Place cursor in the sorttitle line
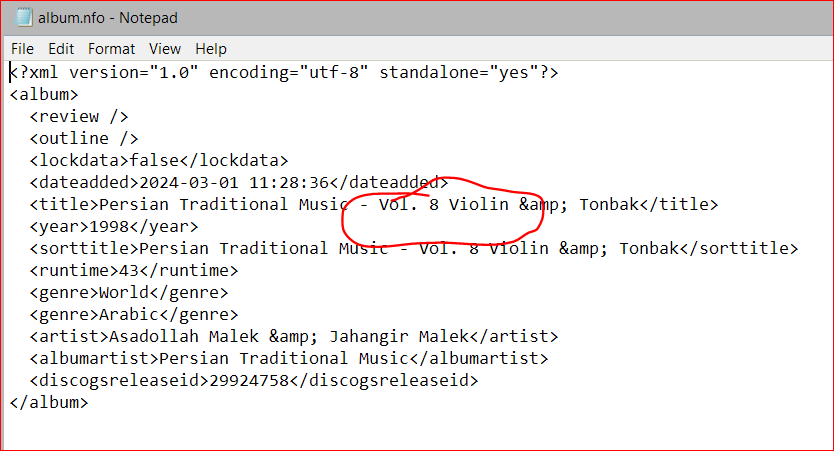The image size is (834, 451). tap(414, 249)
